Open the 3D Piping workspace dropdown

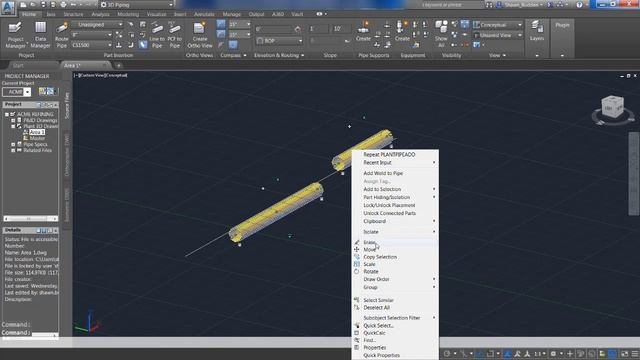coord(137,4)
